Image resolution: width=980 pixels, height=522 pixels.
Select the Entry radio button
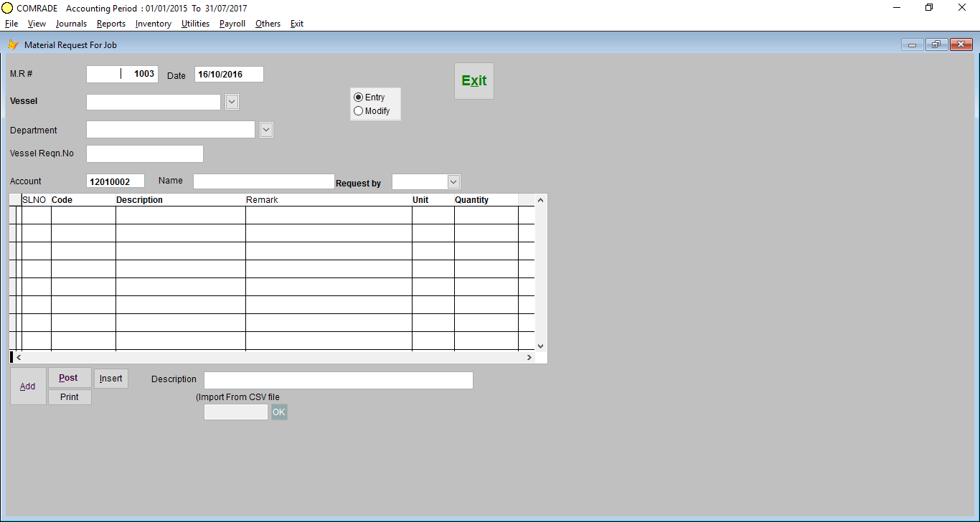tap(358, 97)
